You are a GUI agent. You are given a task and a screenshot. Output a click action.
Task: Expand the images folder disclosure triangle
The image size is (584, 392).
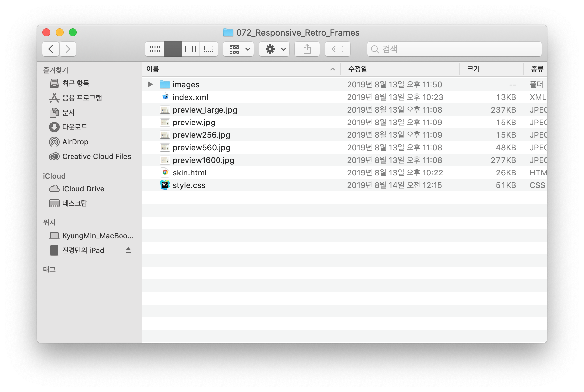tap(150, 84)
